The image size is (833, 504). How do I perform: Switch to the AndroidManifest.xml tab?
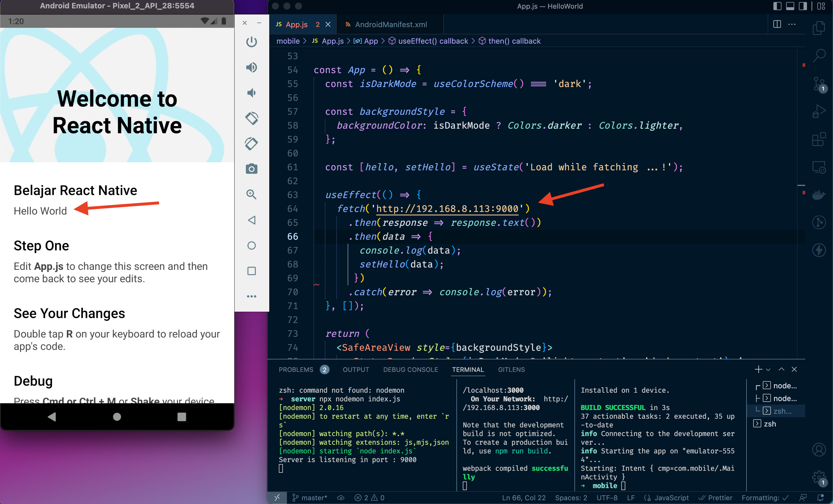390,24
